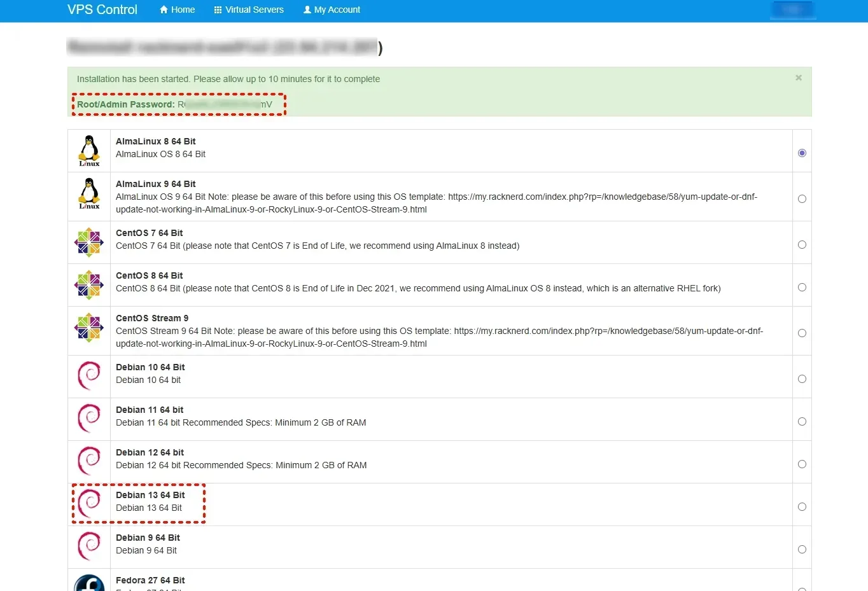Select the Debian 13 64 Bit radio button
This screenshot has width=868, height=591.
(x=802, y=507)
